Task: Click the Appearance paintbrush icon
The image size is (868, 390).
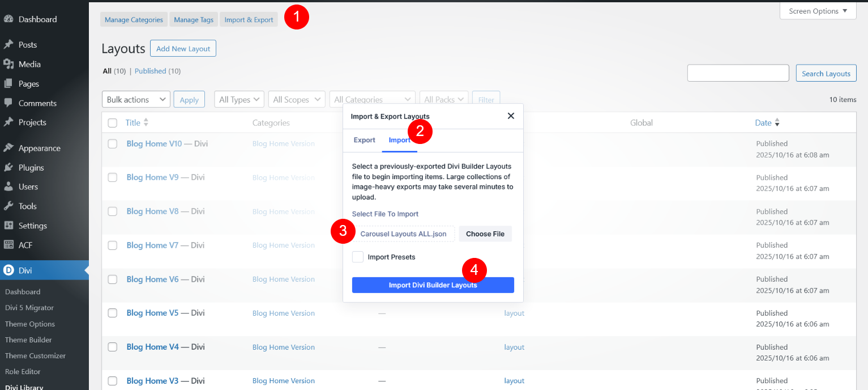Action: pos(8,148)
